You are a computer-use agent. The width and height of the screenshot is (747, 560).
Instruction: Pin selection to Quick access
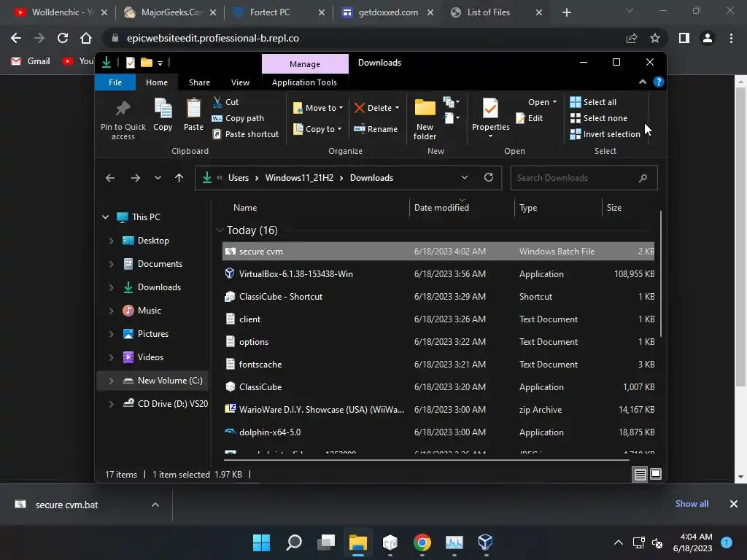(123, 119)
